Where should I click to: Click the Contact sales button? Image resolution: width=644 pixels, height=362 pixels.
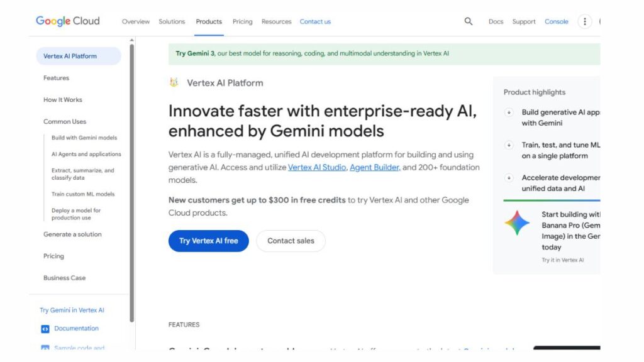pyautogui.click(x=291, y=241)
